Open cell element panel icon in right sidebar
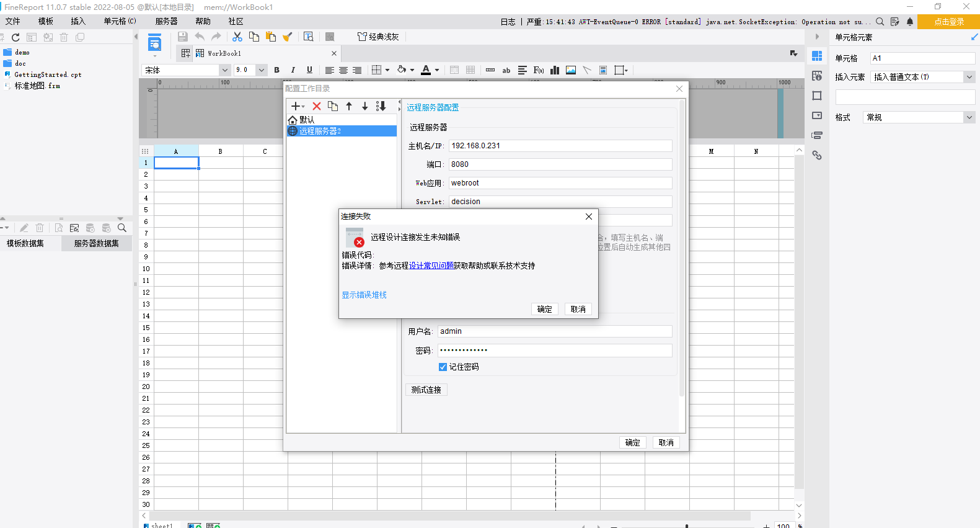Viewport: 980px width, 528px height. coord(817,56)
